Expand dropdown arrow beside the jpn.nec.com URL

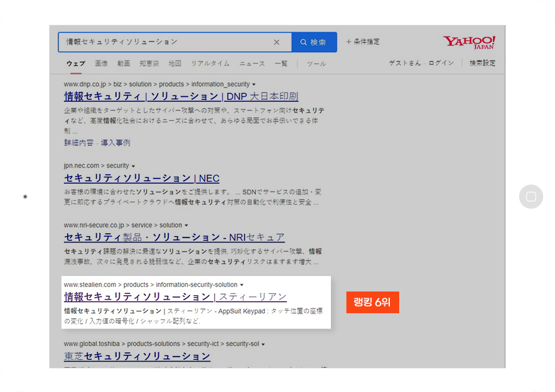pyautogui.click(x=133, y=166)
